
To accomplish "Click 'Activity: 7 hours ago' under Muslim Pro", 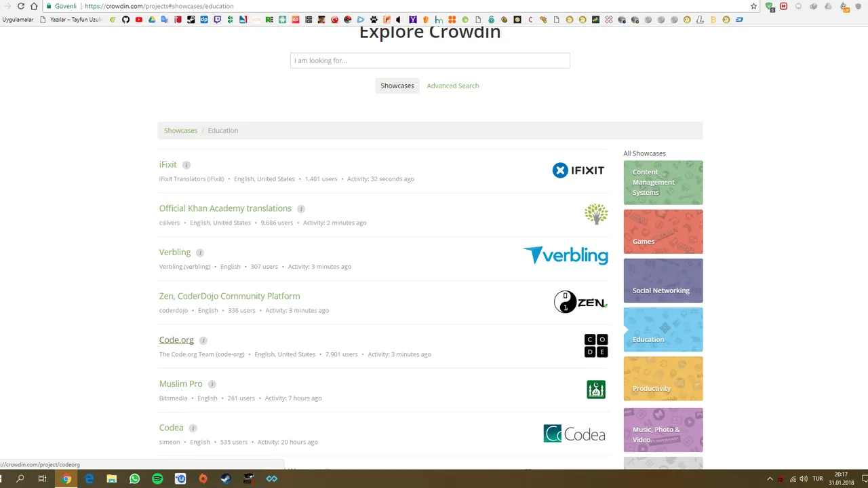I will [293, 398].
